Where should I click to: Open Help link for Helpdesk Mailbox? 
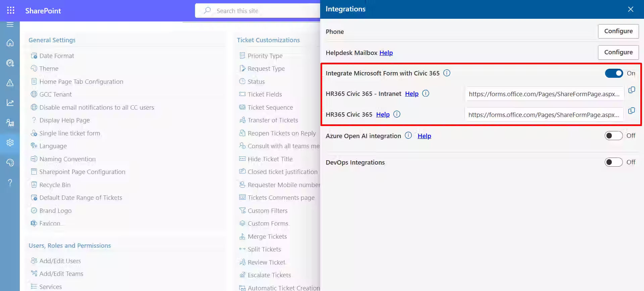tap(386, 53)
